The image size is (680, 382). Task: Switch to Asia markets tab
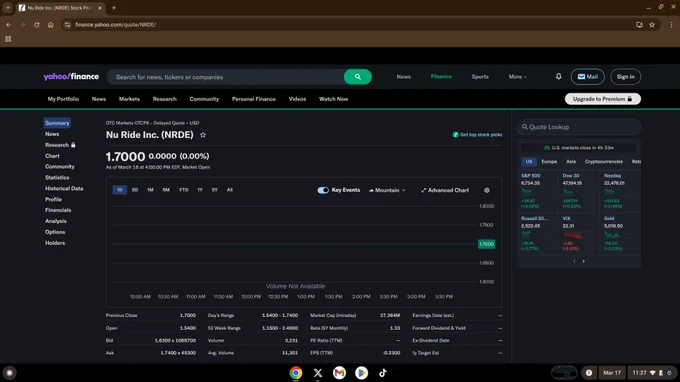coord(571,161)
